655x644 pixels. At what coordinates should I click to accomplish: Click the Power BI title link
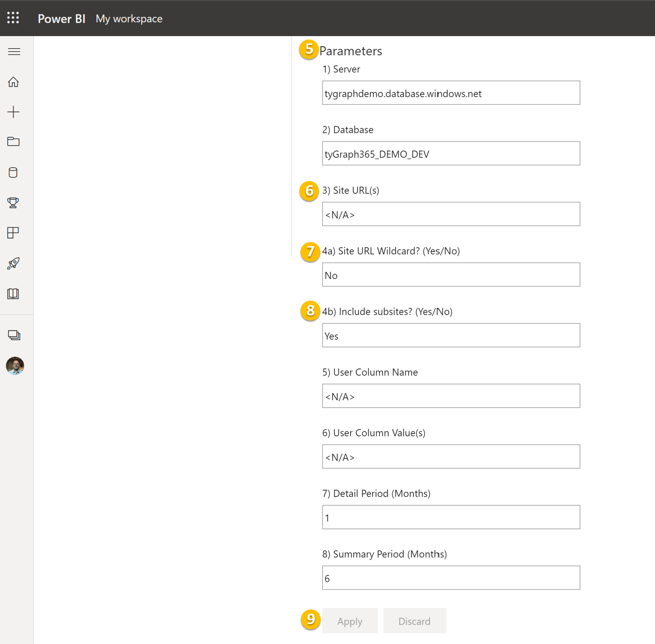[61, 18]
